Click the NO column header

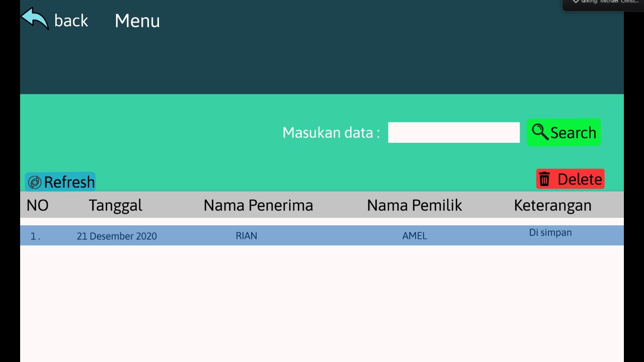pos(37,205)
